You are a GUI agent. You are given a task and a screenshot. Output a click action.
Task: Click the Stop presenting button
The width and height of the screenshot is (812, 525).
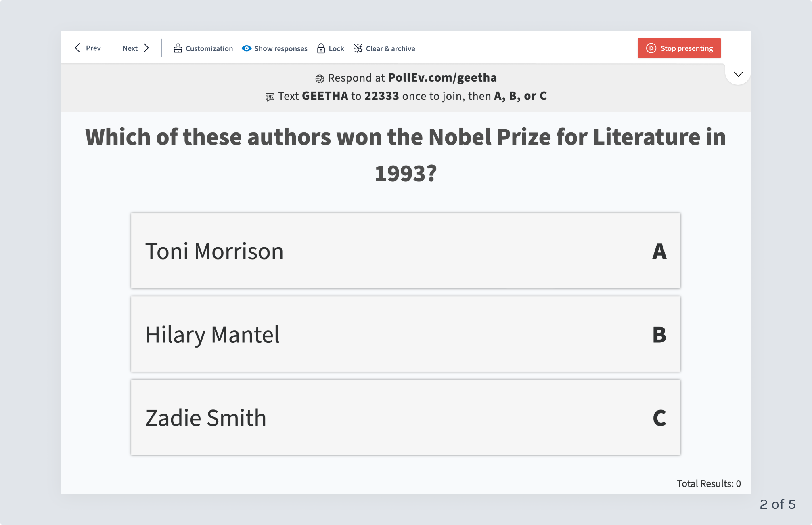click(x=679, y=48)
